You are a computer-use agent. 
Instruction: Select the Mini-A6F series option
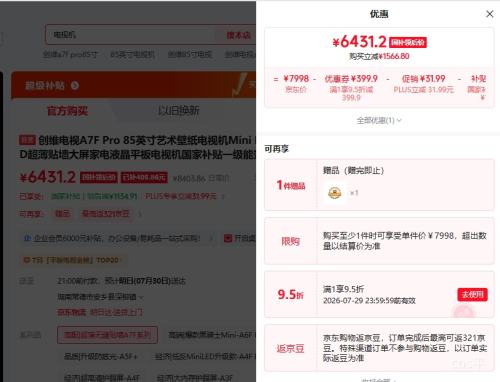click(211, 335)
